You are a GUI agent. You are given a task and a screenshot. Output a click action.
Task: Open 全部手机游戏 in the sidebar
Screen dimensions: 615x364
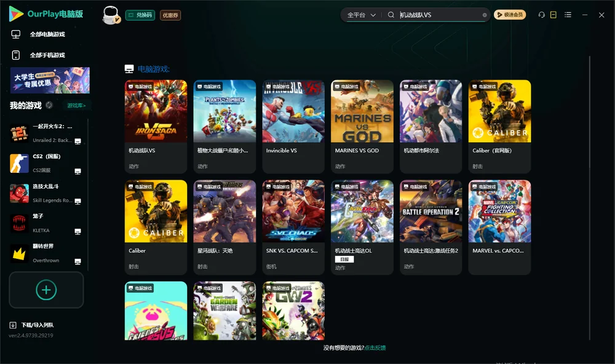tap(47, 55)
